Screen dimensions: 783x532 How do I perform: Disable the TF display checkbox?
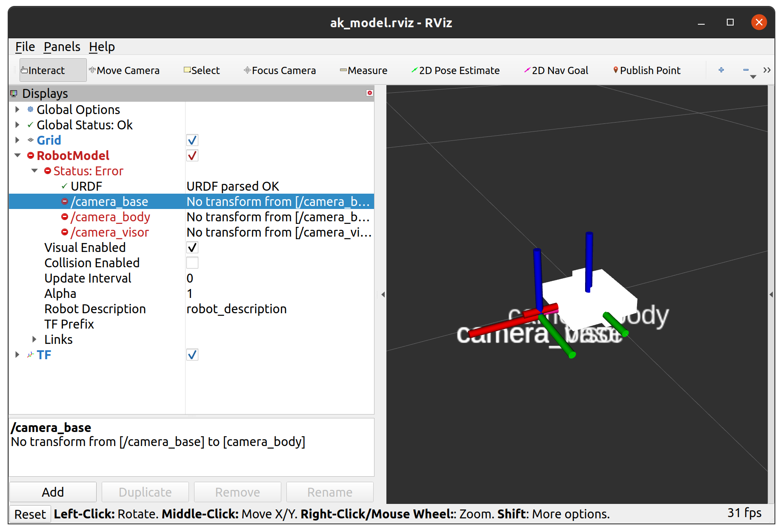coord(192,355)
